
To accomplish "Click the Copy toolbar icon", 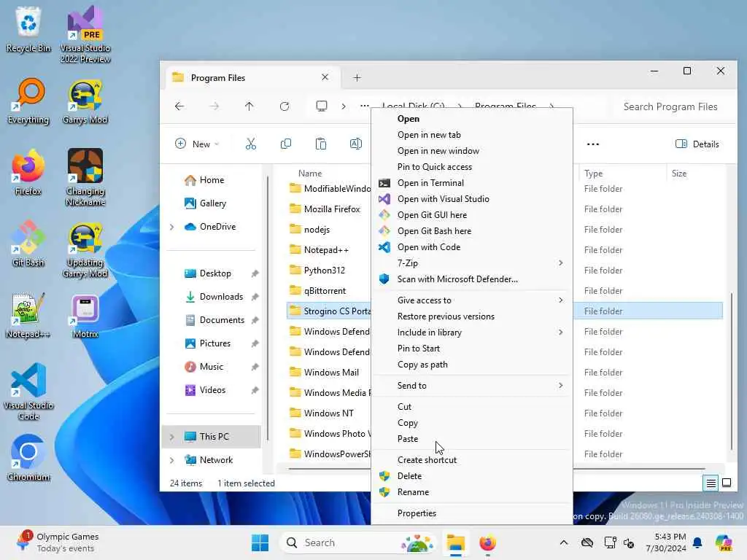I will coord(286,144).
